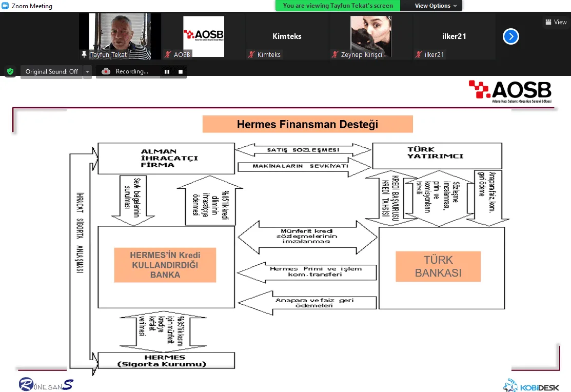This screenshot has height=392, width=571.
Task: Click muted microphone icon next to ilker21
Action: pyautogui.click(x=419, y=54)
